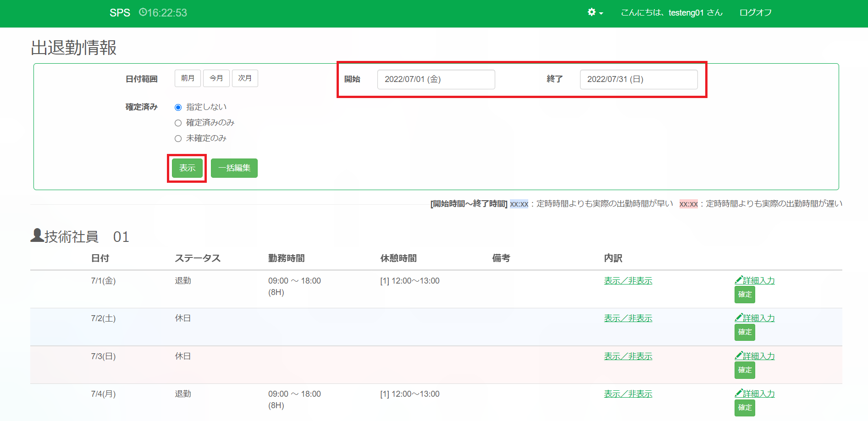The image size is (868, 421).
Task: Click the 終了 date input field
Action: [x=638, y=79]
